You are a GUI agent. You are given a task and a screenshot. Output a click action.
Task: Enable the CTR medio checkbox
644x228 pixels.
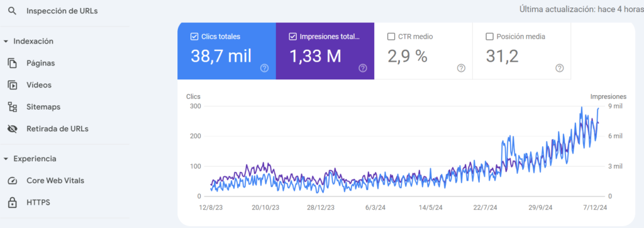[391, 37]
